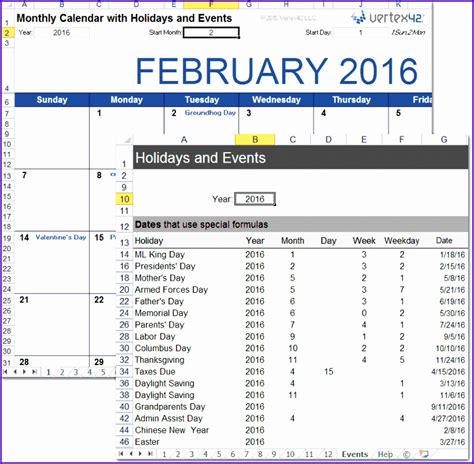474x464 pixels.
Task: Previous sheet arrow in calendar workbook tab bar
Action: pyautogui.click(x=15, y=371)
